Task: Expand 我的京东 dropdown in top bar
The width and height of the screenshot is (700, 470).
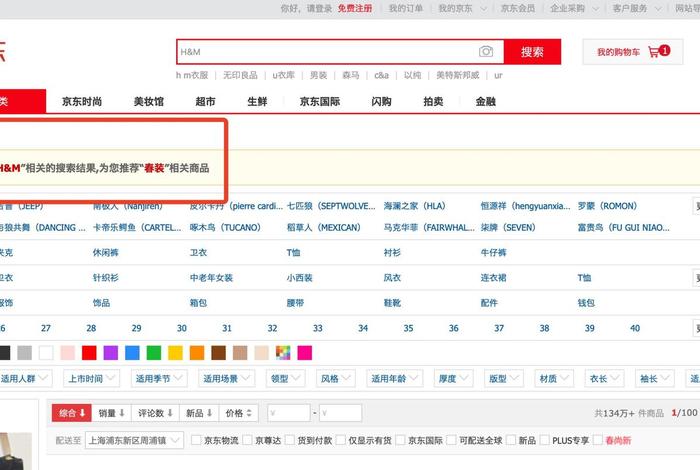Action: (x=462, y=8)
